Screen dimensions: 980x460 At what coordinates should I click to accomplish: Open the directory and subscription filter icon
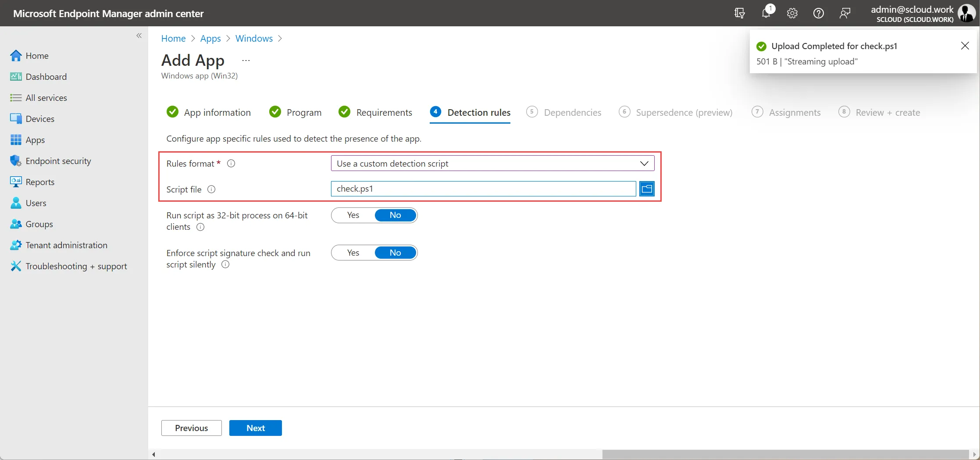click(740, 13)
